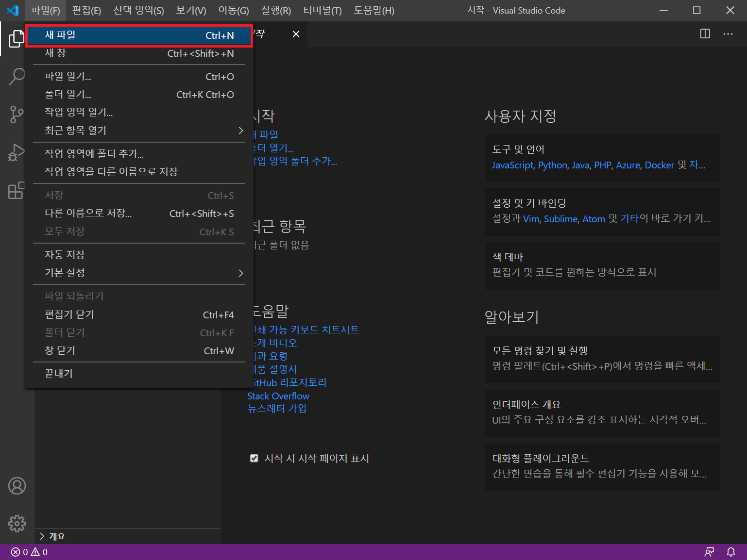Open the Source Control icon
This screenshot has height=560, width=747.
tap(17, 115)
